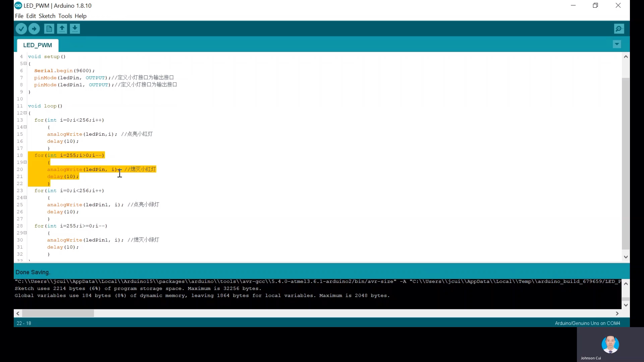The height and width of the screenshot is (362, 644).
Task: Click the console horizontal scrollbar thumb
Action: [x=58, y=313]
